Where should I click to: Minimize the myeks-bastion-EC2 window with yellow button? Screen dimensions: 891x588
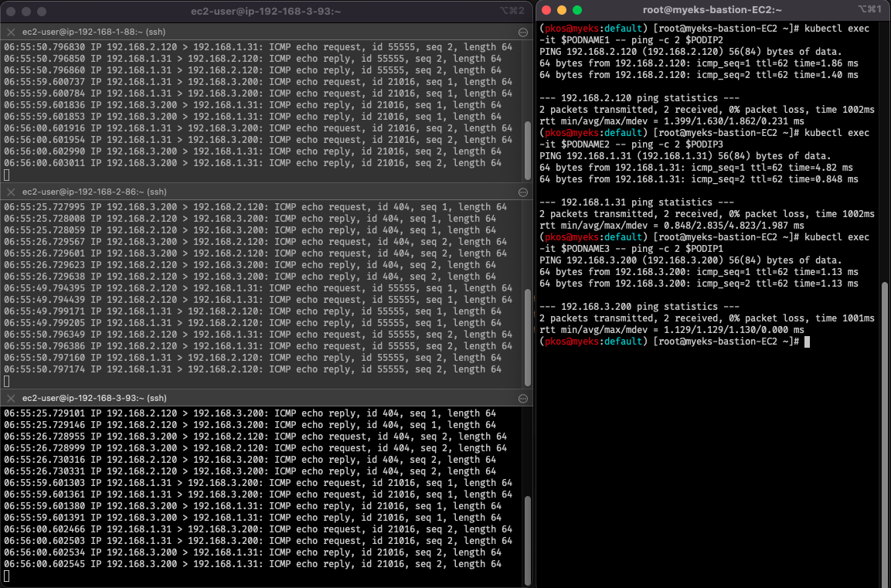click(x=562, y=10)
